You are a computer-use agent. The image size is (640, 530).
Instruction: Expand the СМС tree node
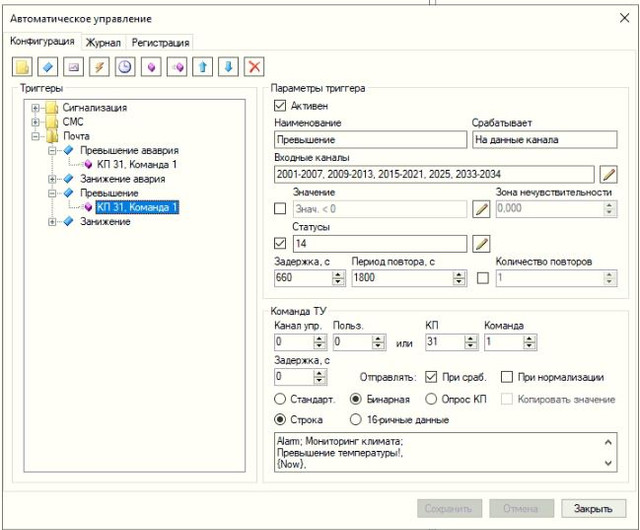point(36,122)
